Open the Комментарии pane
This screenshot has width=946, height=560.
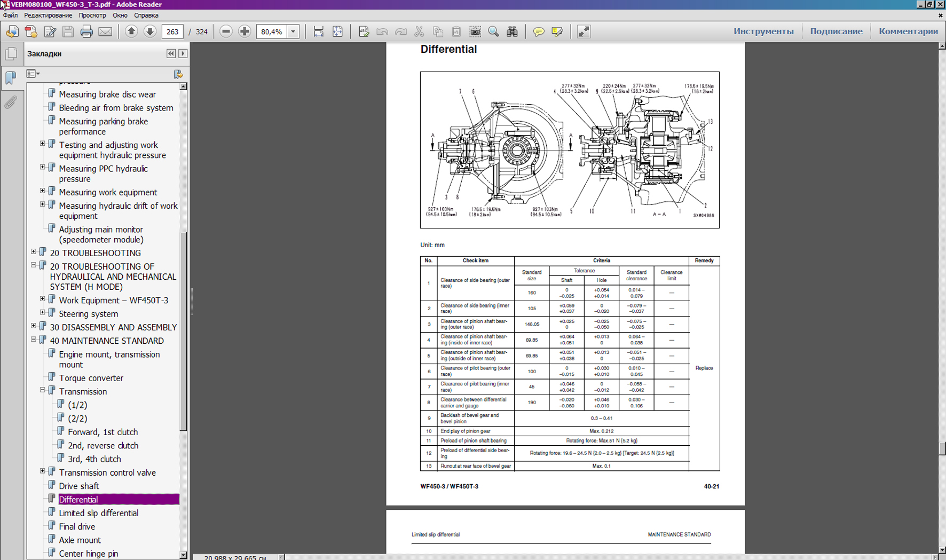(x=908, y=31)
